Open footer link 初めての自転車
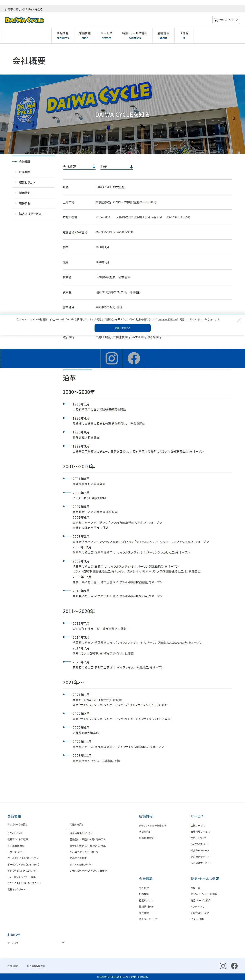The width and height of the screenshot is (245, 980). (x=78, y=858)
